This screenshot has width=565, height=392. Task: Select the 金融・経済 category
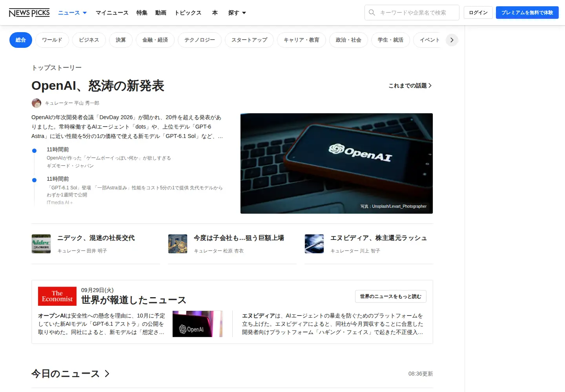click(x=155, y=40)
